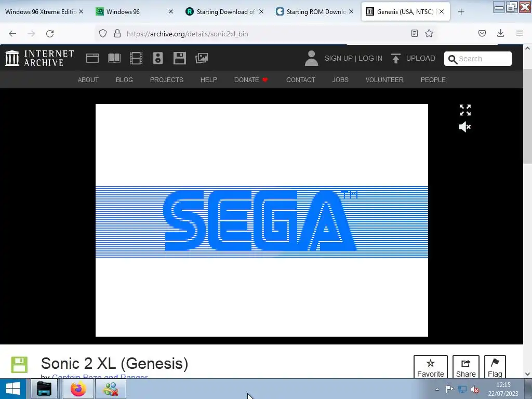This screenshot has width=532, height=399.
Task: Close the Windows 96 tab
Action: click(x=170, y=12)
